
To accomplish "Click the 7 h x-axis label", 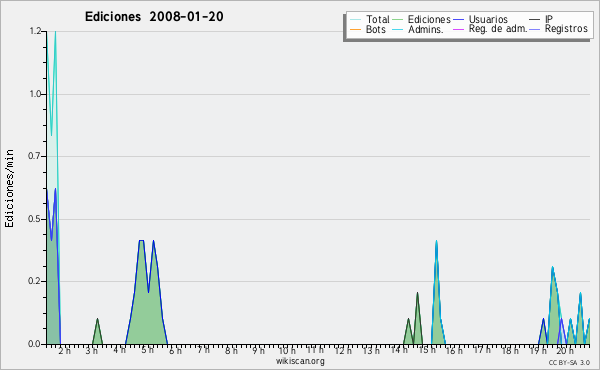I will click(x=204, y=350).
